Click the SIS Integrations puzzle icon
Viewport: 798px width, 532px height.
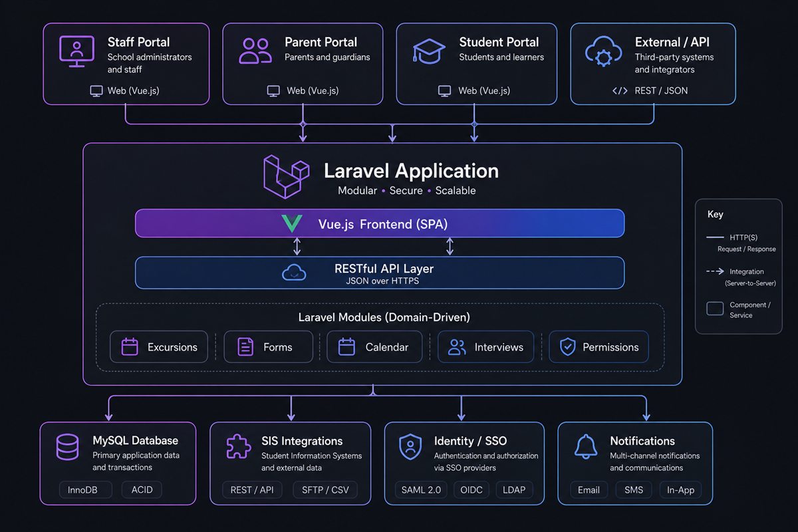[x=238, y=447]
